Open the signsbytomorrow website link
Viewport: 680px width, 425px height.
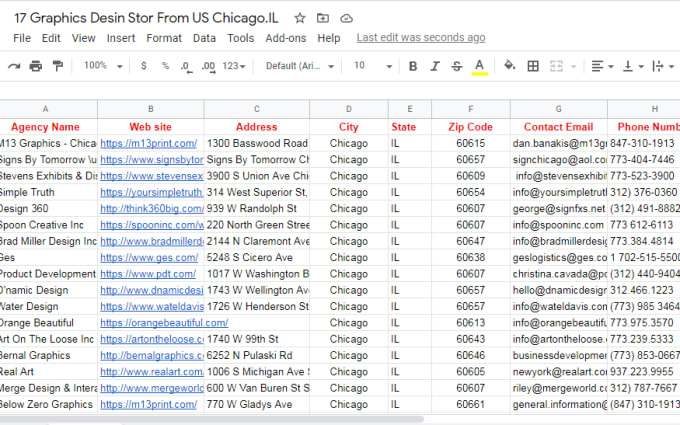click(152, 160)
